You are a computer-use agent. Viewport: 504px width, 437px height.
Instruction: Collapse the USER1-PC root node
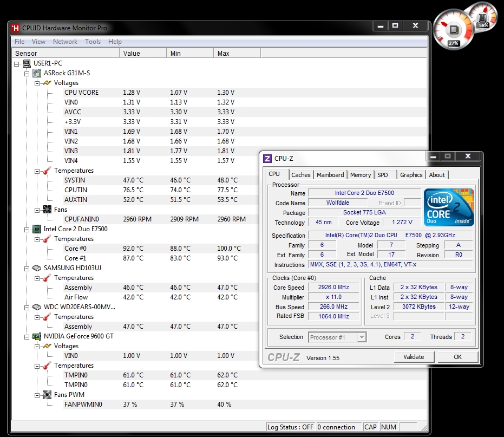17,64
